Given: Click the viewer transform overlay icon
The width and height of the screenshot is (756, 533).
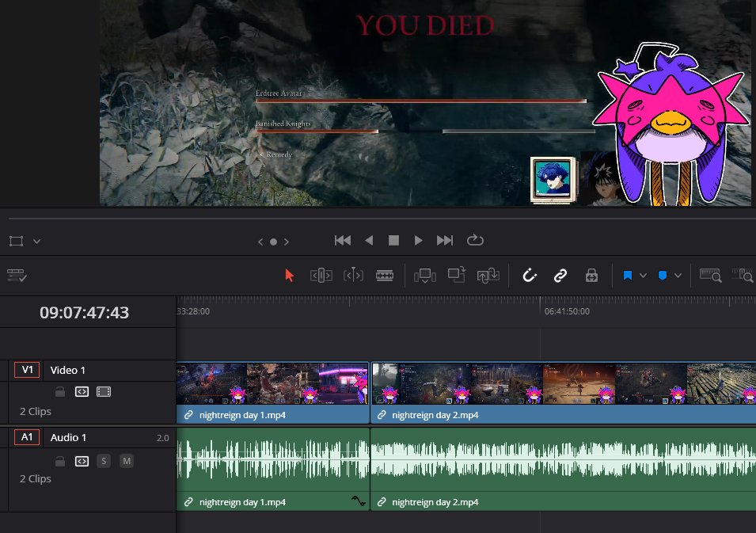Looking at the screenshot, I should [x=16, y=241].
